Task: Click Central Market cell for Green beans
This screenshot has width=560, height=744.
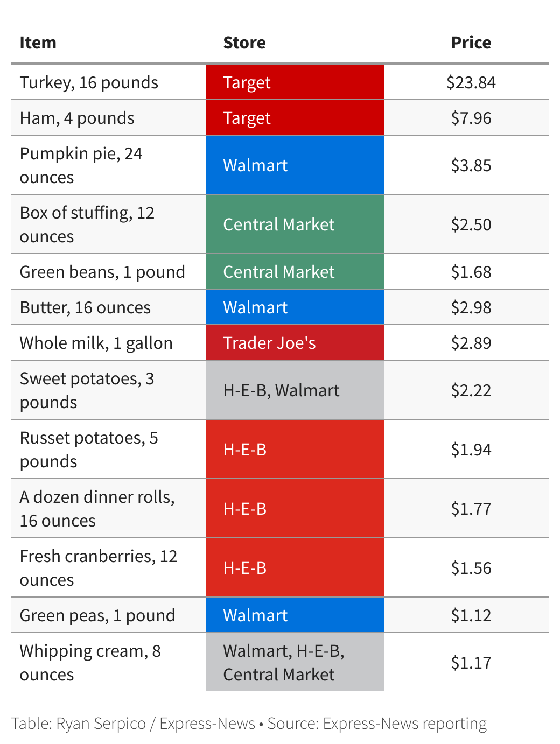Action: coord(295,272)
